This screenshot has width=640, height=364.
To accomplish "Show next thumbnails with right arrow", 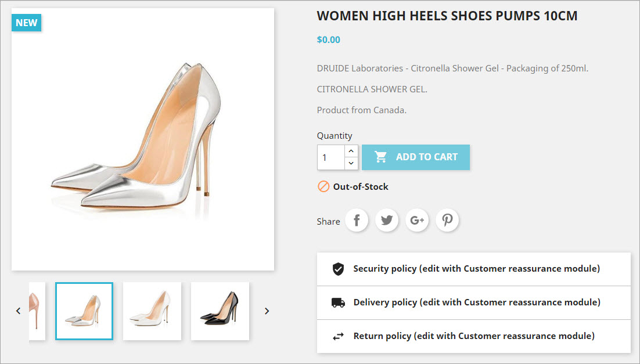I will [x=267, y=311].
